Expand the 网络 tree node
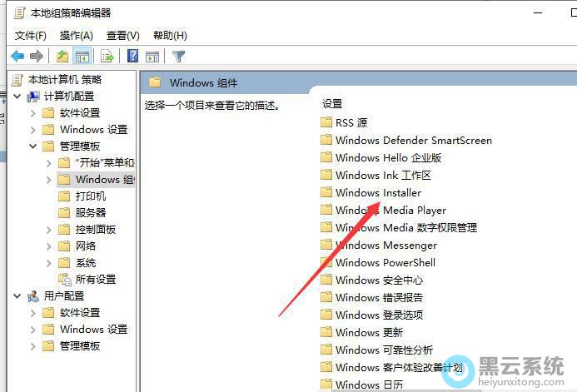 point(48,246)
